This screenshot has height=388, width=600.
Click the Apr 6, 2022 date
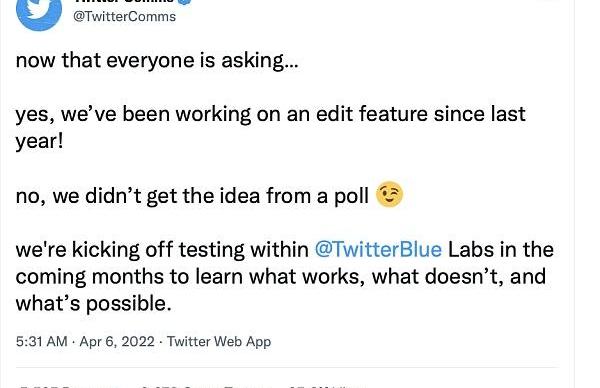click(117, 341)
